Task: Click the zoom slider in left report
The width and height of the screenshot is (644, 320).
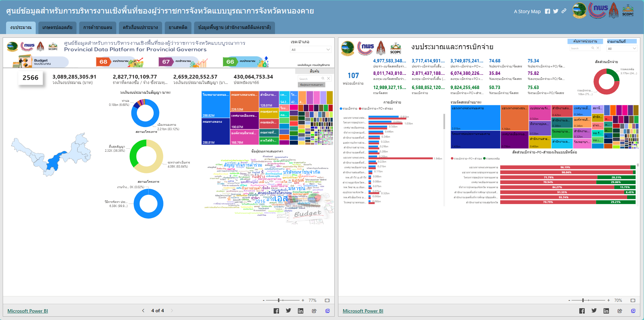Action: pos(279,300)
